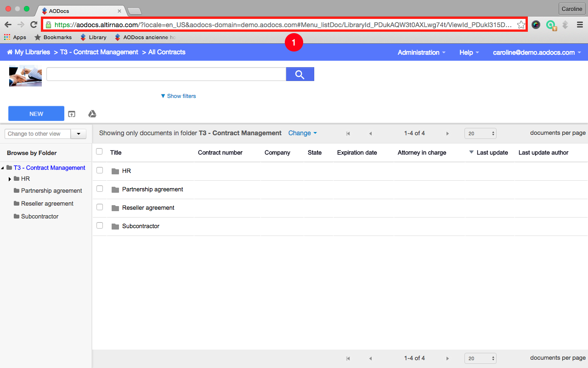Reload the page with refresh icon
The height and width of the screenshot is (368, 588).
point(34,25)
